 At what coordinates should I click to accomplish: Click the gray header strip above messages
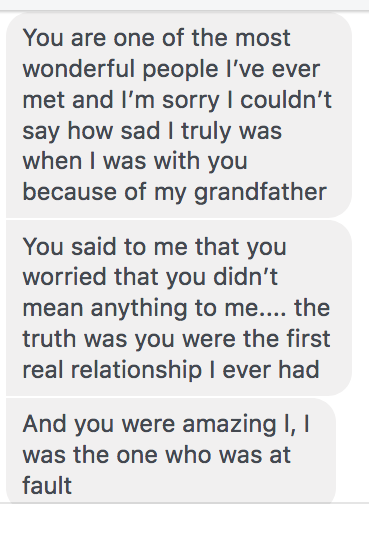point(184,5)
